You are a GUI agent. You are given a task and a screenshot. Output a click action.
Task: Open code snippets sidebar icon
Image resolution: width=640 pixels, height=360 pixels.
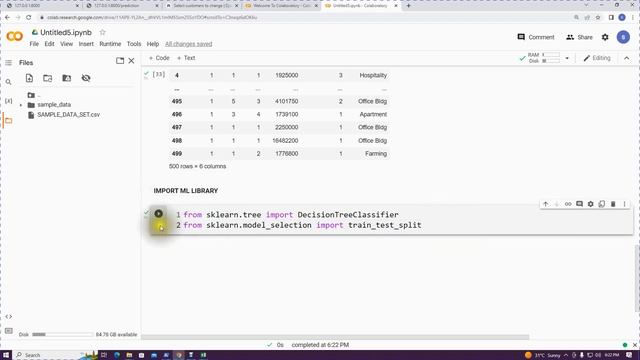coord(9,317)
